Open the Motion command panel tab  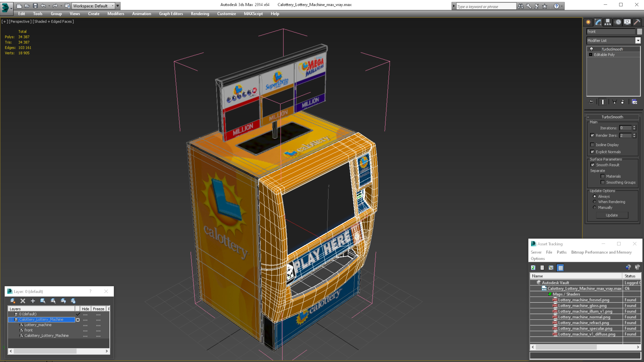618,22
